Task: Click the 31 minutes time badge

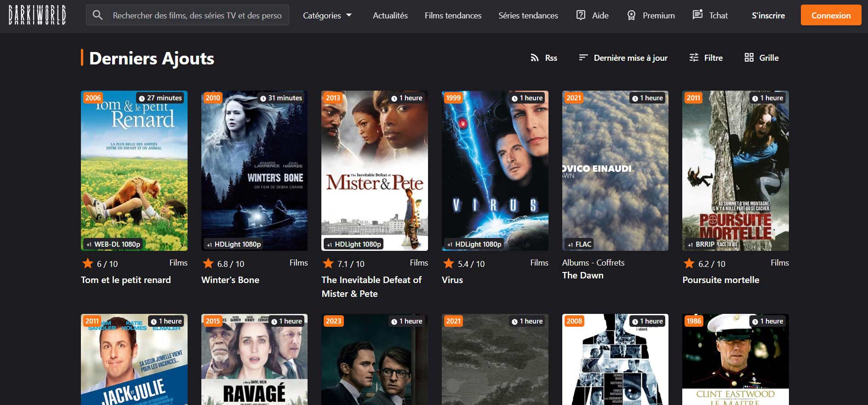Action: point(281,98)
